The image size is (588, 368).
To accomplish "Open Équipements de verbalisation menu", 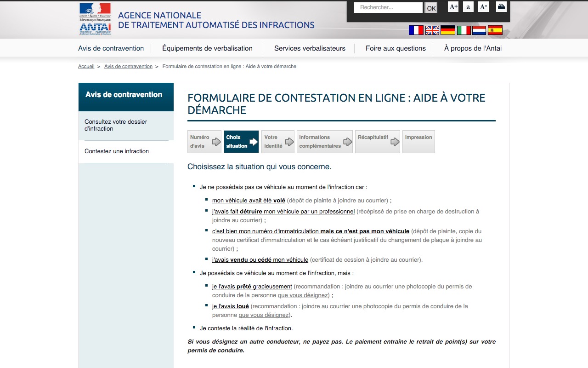I will [x=207, y=48].
